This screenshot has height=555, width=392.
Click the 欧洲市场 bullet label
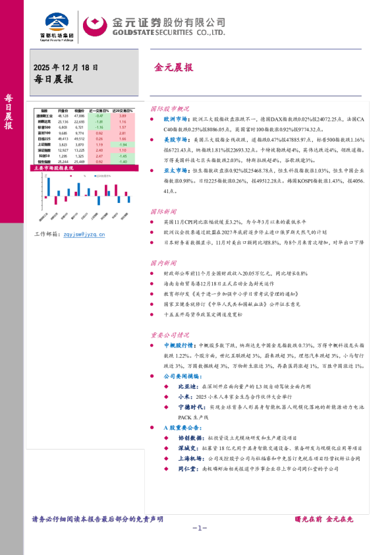[x=175, y=119]
